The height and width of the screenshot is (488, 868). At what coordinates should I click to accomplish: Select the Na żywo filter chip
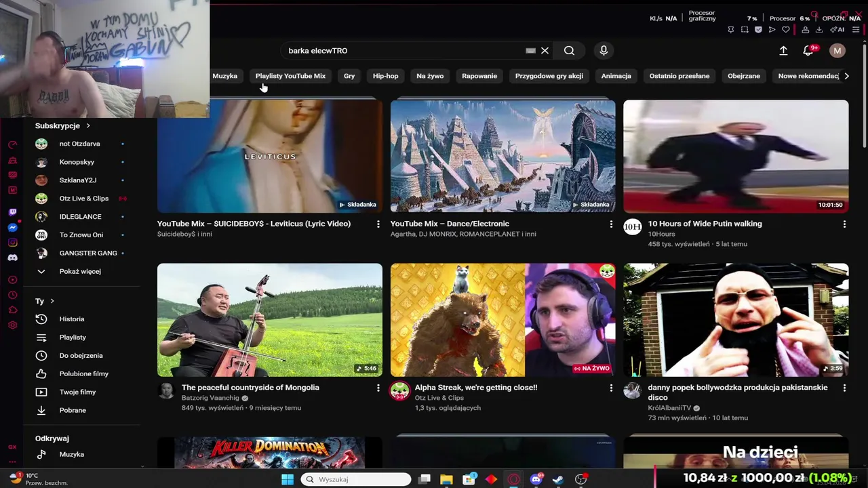point(430,76)
